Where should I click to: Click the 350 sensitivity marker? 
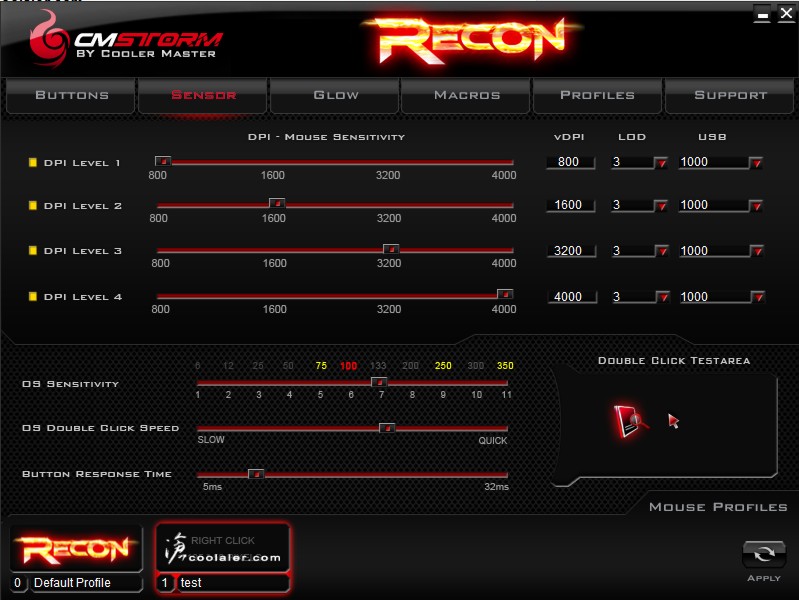coord(505,366)
